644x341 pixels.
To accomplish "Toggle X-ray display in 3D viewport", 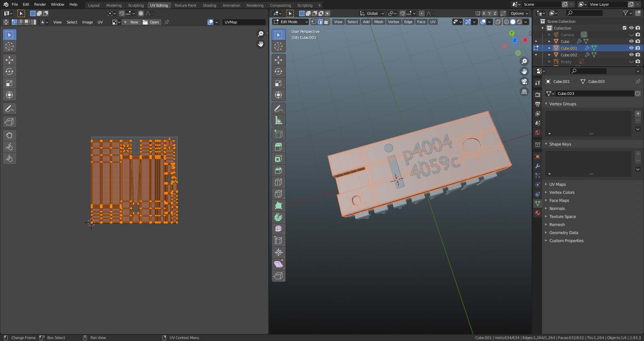I will click(498, 22).
